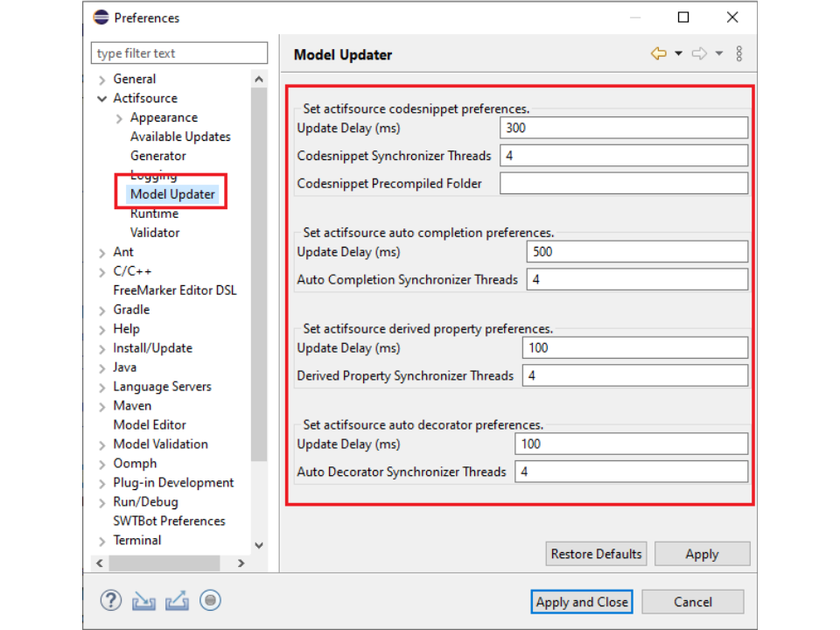Open the three-dot view menu icon

pos(739,54)
